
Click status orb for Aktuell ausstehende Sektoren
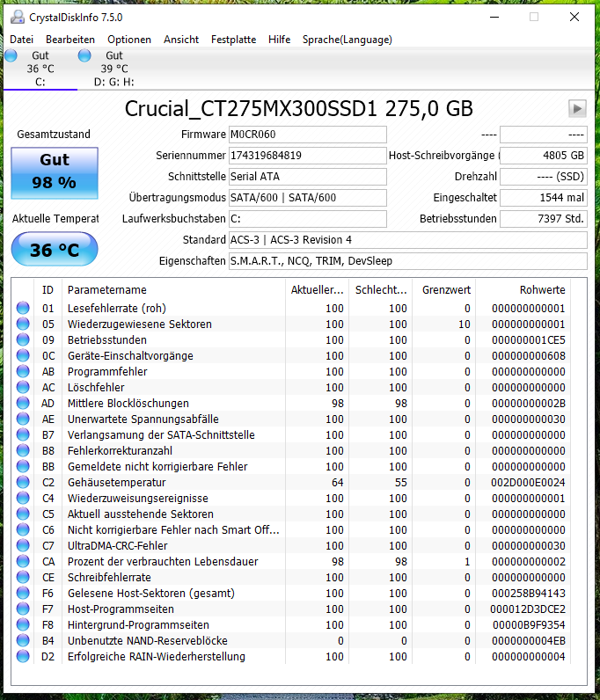coord(23,514)
